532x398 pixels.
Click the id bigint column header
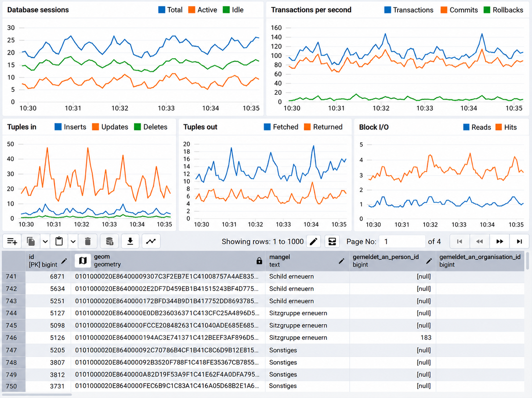point(48,261)
